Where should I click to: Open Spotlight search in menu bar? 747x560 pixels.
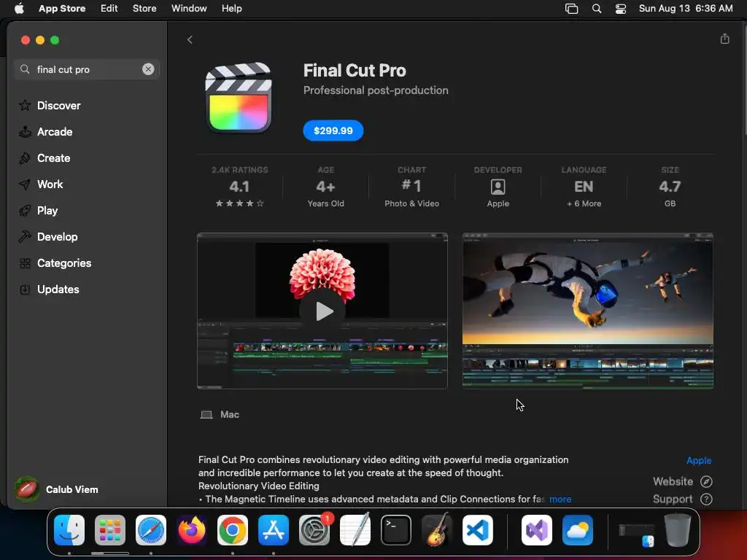coord(597,9)
